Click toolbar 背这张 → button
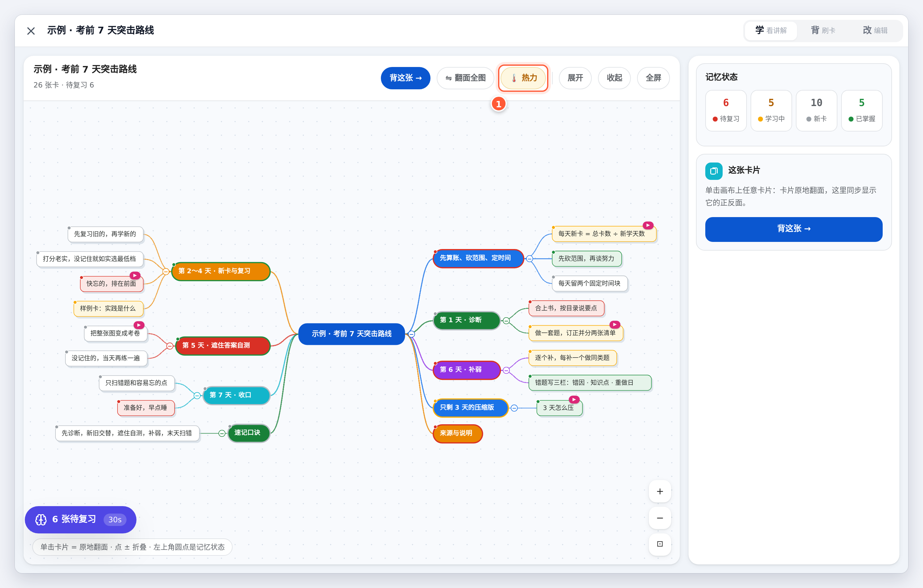The height and width of the screenshot is (588, 923). tap(406, 78)
